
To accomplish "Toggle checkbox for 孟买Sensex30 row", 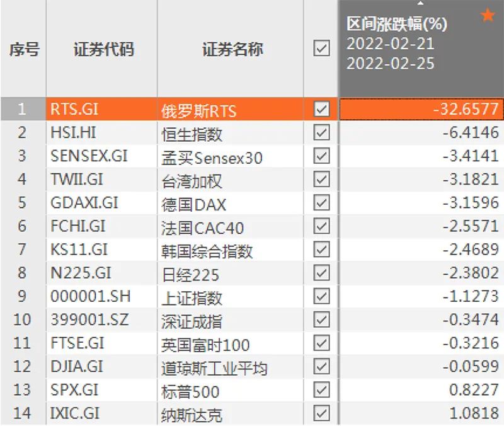I will tap(321, 156).
